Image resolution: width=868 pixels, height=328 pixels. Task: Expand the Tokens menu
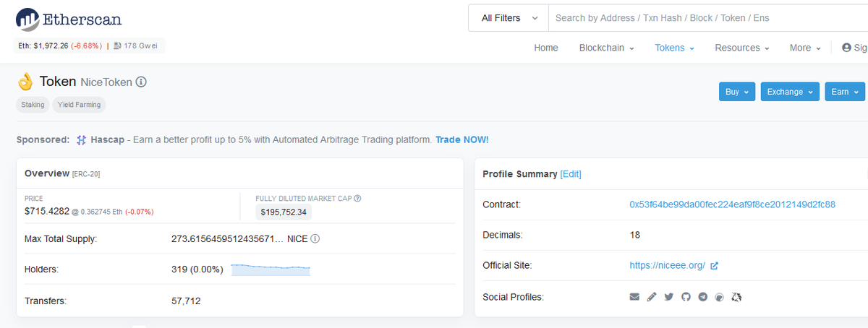(674, 48)
